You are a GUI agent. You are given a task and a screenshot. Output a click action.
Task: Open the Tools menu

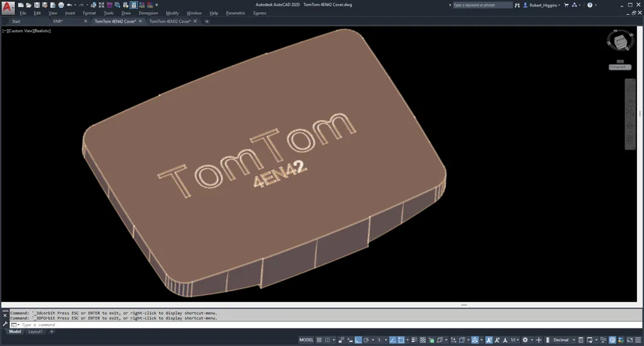(108, 13)
